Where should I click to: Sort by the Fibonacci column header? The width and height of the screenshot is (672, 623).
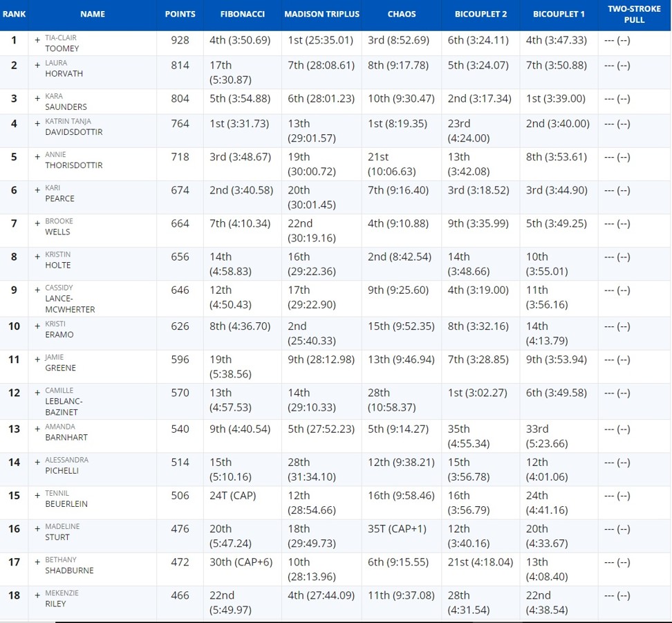point(243,14)
